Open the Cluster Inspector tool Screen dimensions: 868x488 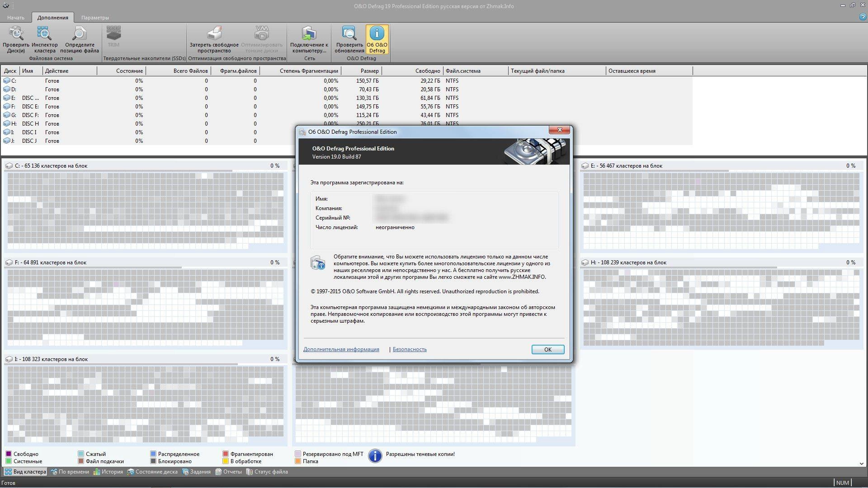point(44,39)
